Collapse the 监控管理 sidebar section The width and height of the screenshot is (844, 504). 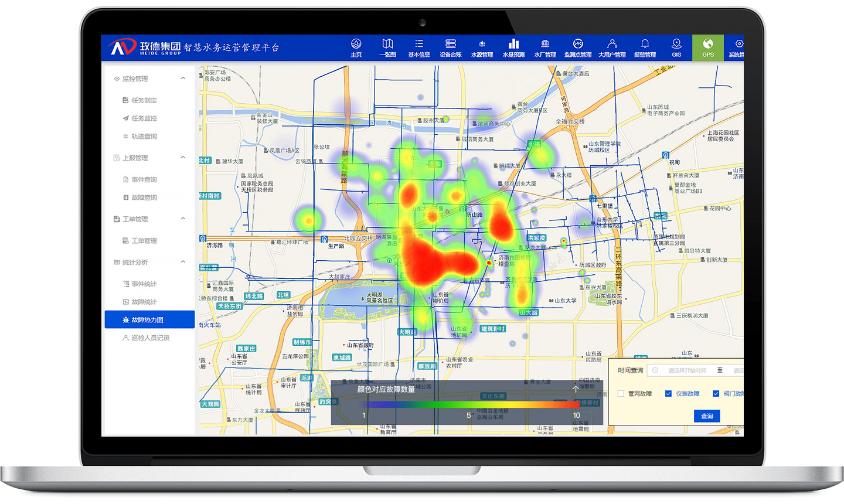183,79
